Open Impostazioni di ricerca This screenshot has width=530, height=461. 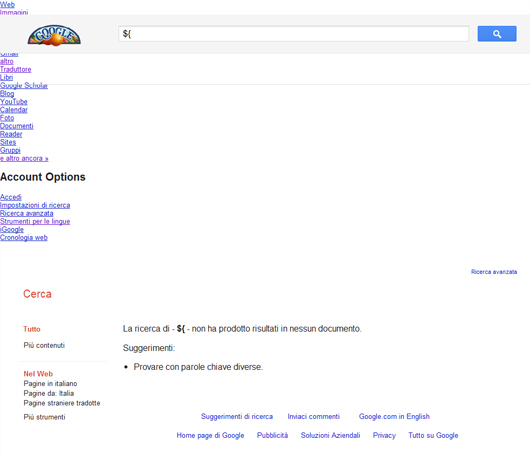35,205
